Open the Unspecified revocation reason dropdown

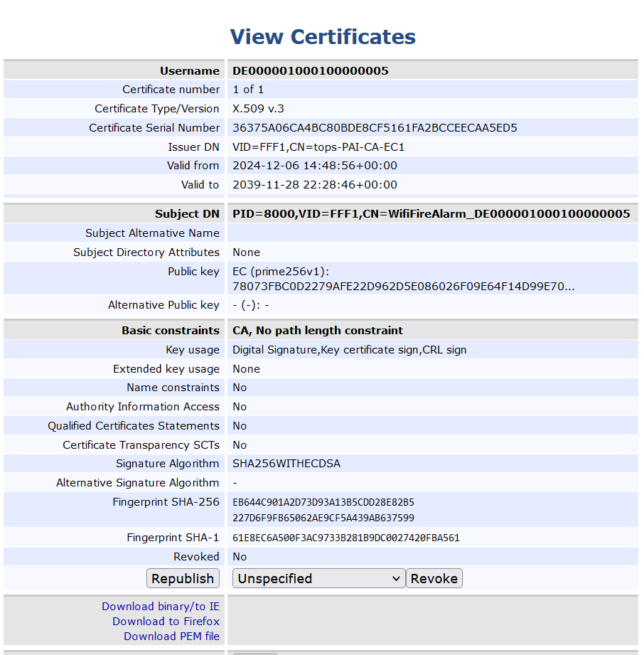click(318, 578)
